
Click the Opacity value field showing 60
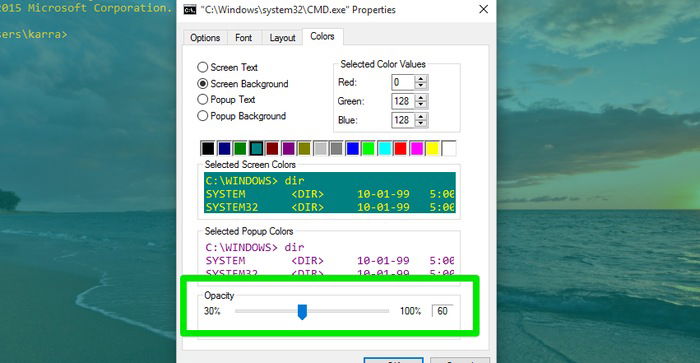(x=443, y=311)
